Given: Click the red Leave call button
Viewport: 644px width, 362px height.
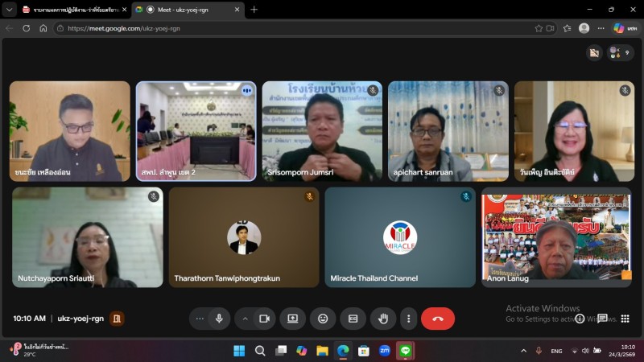Looking at the screenshot, I should coord(437,319).
